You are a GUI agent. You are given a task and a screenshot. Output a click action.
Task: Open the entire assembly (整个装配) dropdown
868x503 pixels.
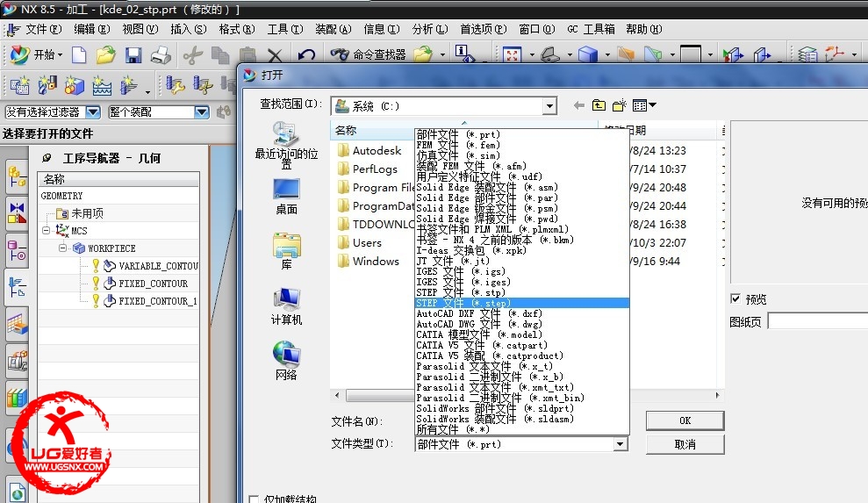click(x=202, y=111)
